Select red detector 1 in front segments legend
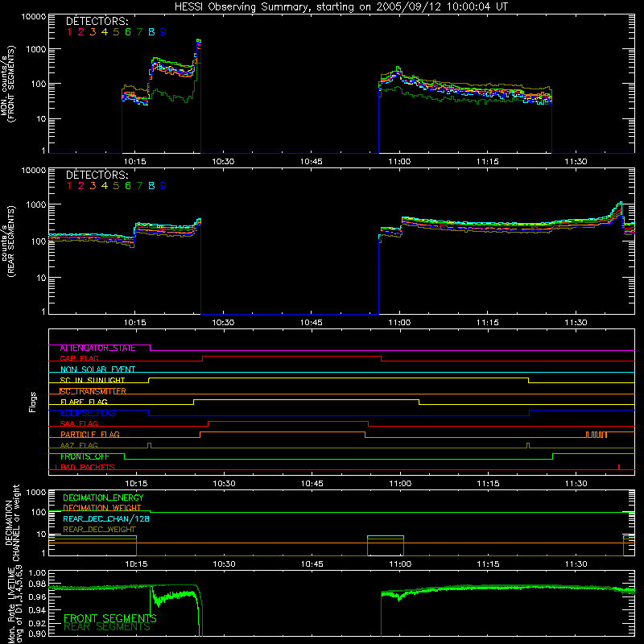The height and width of the screenshot is (644, 644). coord(69,32)
